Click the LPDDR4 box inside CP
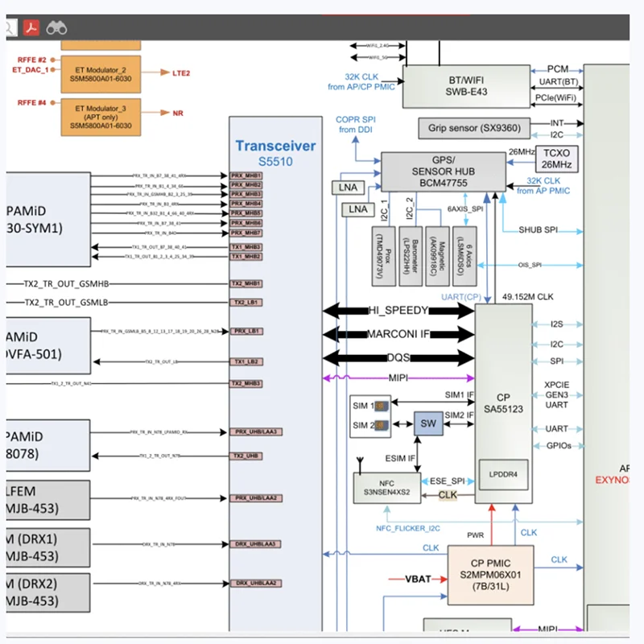Screen dimensions: 644x644 pyautogui.click(x=503, y=474)
